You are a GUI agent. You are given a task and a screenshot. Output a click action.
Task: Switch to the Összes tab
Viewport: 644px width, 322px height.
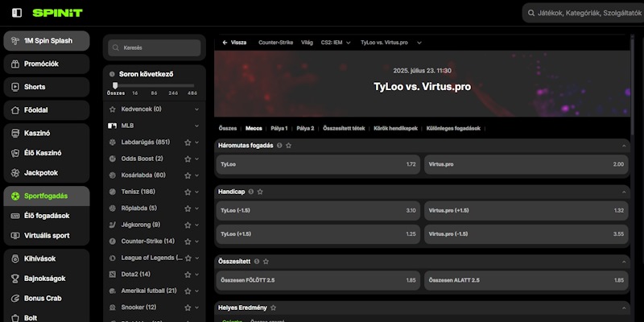click(228, 128)
